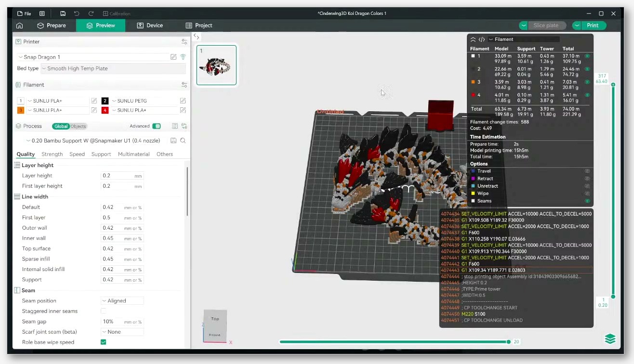Click the Home icon in top bar

coord(20,26)
